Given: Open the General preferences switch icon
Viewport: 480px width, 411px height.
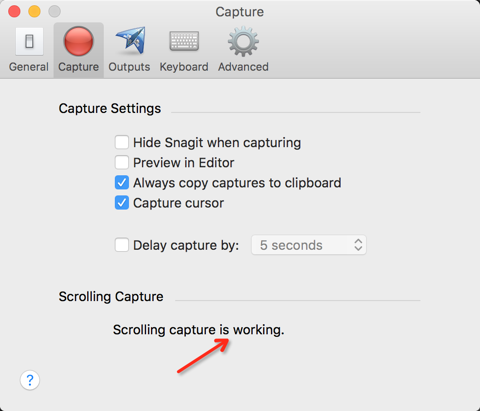Looking at the screenshot, I should point(29,41).
